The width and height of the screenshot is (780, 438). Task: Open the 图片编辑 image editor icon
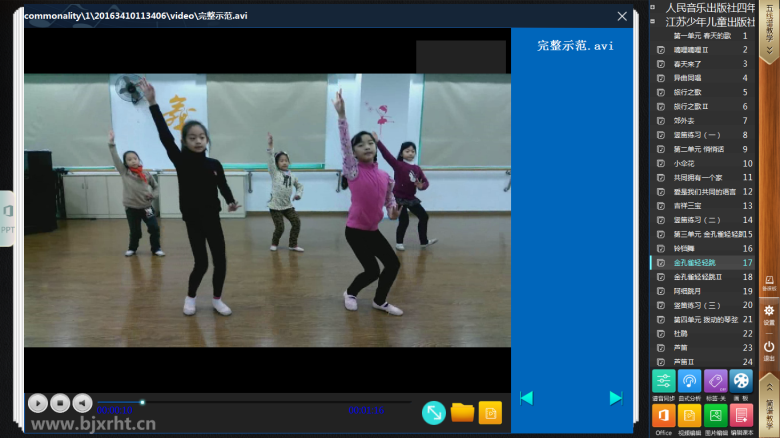point(715,415)
